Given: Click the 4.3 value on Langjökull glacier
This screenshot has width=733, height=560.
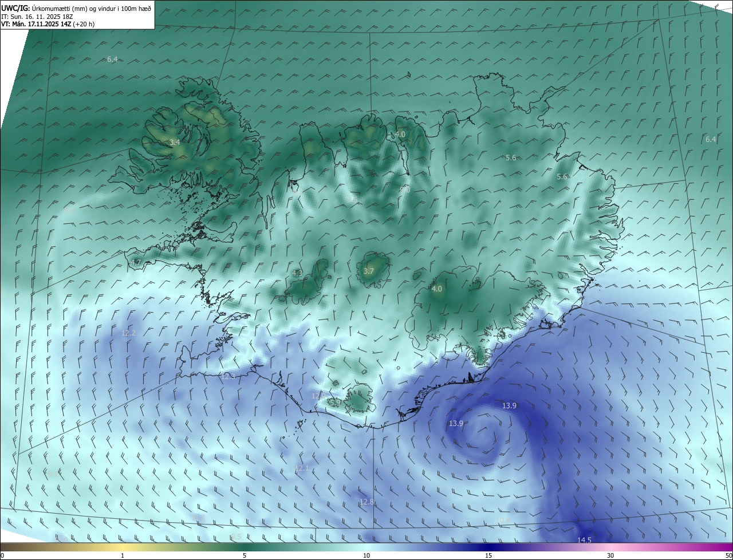Looking at the screenshot, I should coord(297,274).
